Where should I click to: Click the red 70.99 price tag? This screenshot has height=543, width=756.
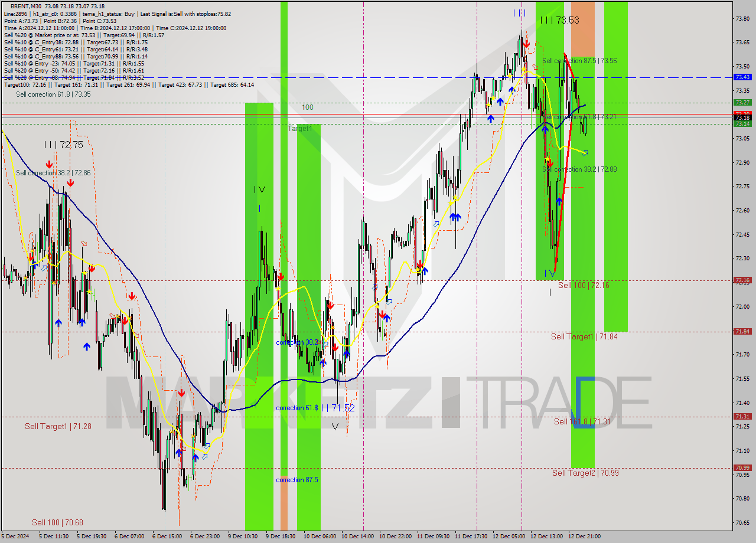pyautogui.click(x=742, y=468)
